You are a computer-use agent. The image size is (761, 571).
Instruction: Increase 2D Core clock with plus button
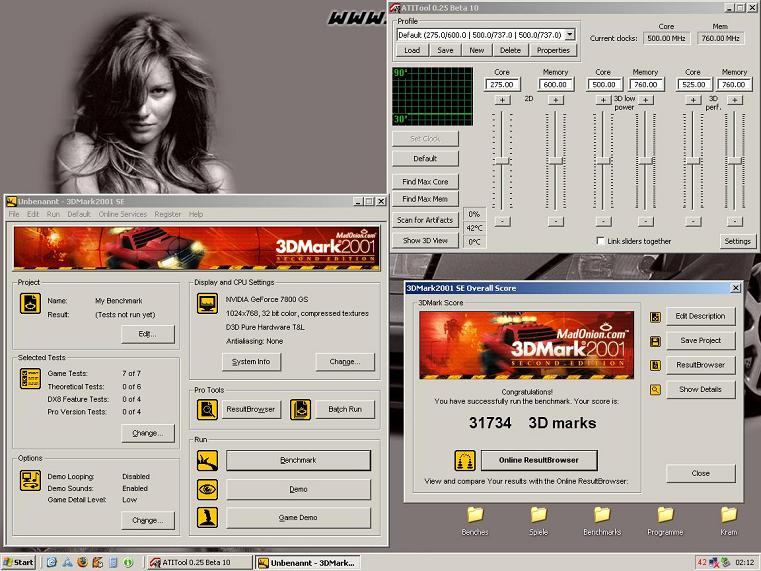(x=502, y=100)
